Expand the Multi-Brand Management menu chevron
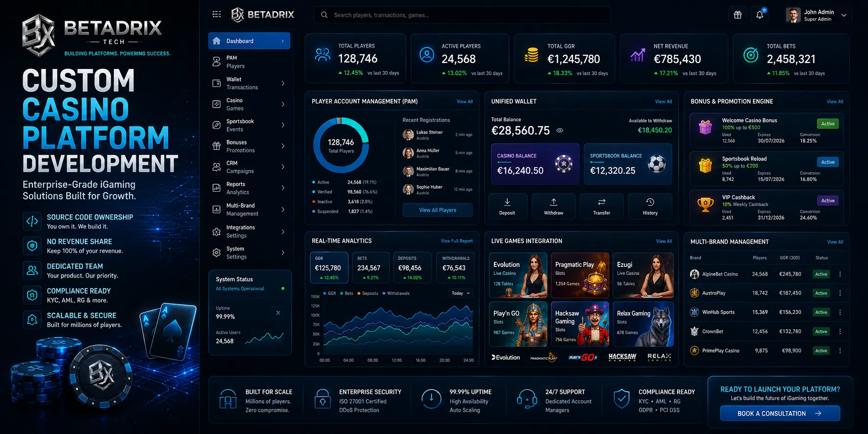 click(283, 209)
